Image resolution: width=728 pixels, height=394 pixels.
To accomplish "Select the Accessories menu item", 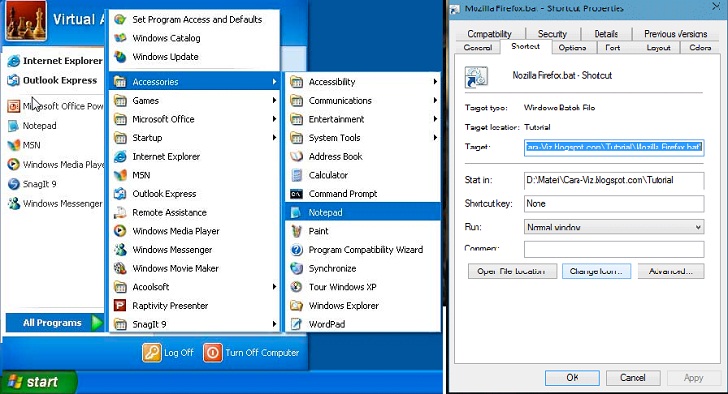I will [x=195, y=82].
